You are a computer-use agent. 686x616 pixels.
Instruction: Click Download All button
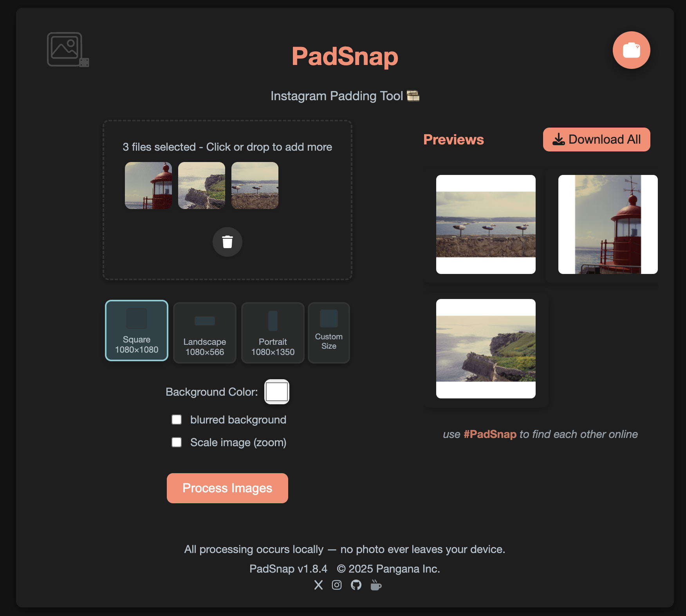(x=596, y=139)
